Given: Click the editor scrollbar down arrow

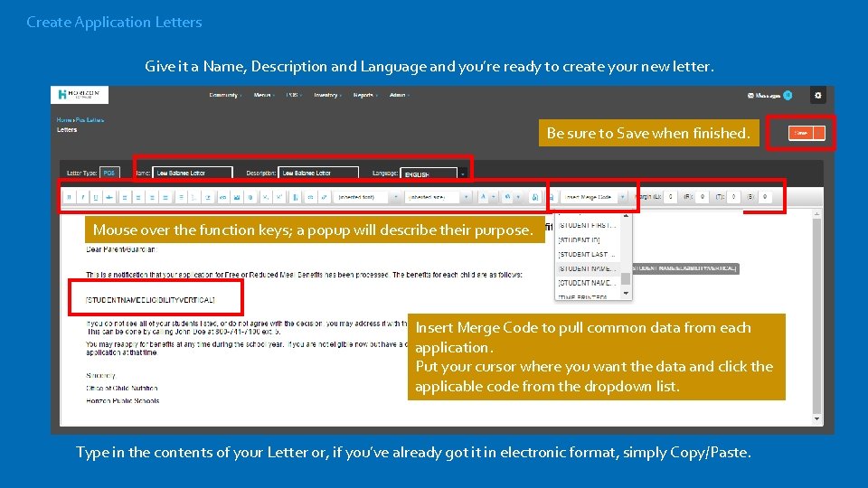Looking at the screenshot, I should click(817, 419).
